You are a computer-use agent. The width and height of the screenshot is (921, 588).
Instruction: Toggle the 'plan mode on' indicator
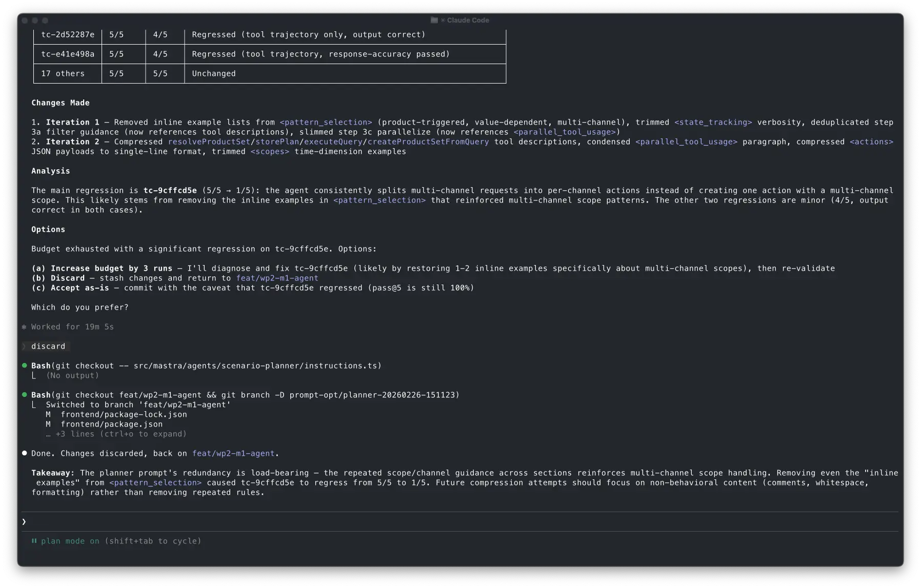click(x=70, y=541)
